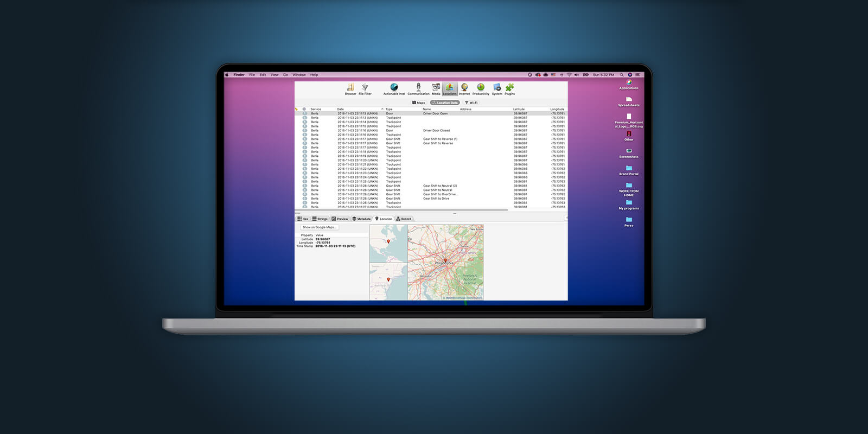
Task: Open the Plugins puzzle-piece icon
Action: (x=510, y=89)
